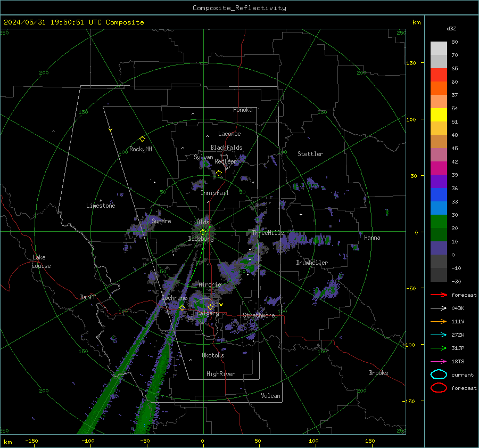
Task: Click the yellow diamond marker near RedDeer
Action: click(219, 173)
